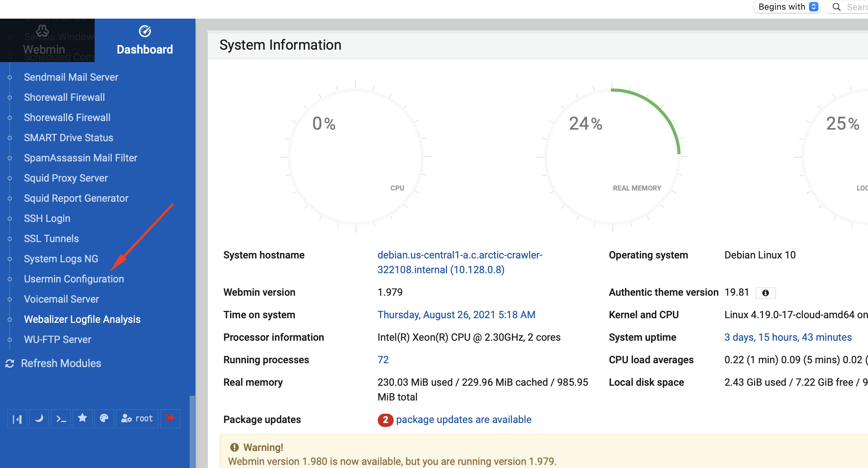The height and width of the screenshot is (468, 868).
Task: Show Authentic theme version info icon
Action: tap(765, 293)
